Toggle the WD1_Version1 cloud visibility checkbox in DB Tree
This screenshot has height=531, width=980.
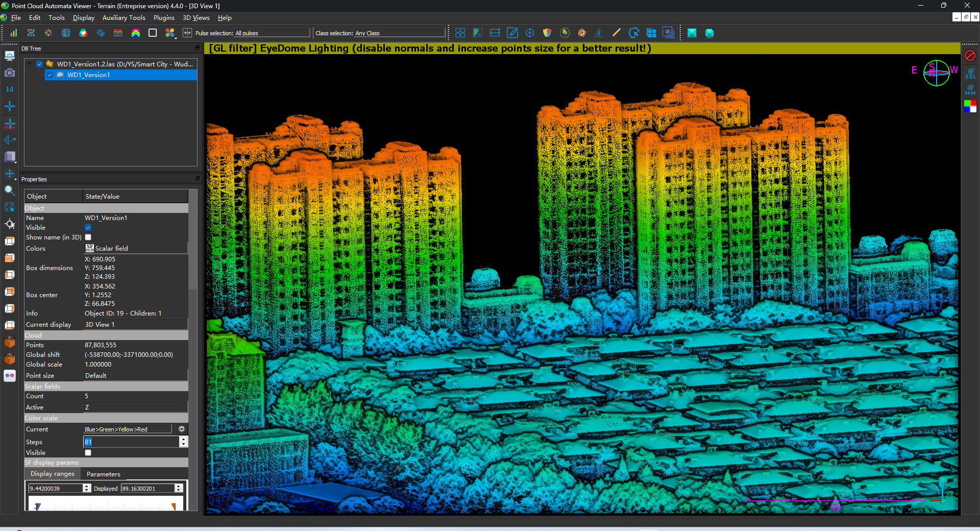point(50,75)
